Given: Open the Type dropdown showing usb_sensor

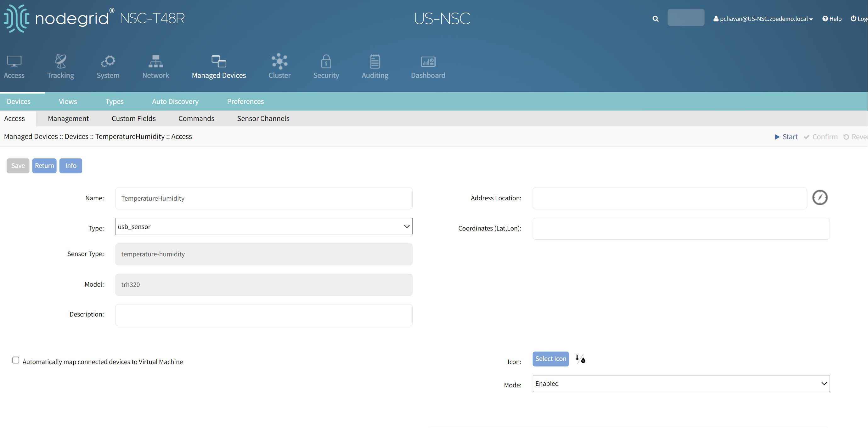Looking at the screenshot, I should (x=264, y=226).
